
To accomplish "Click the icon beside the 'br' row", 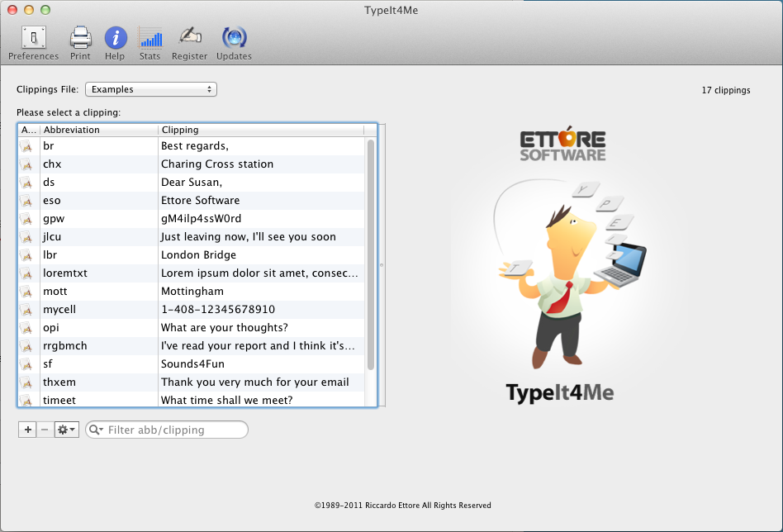I will (x=26, y=146).
